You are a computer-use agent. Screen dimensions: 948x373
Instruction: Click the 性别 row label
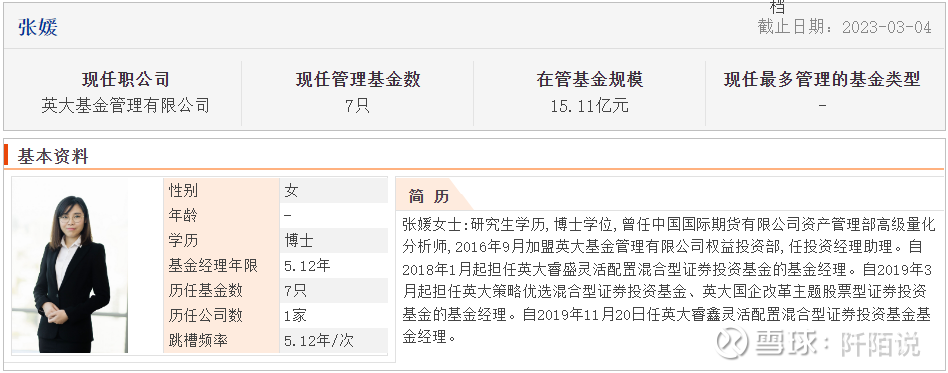(183, 191)
